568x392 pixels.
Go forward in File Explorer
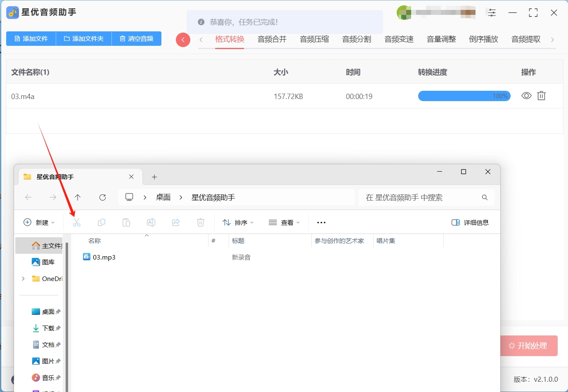53,197
